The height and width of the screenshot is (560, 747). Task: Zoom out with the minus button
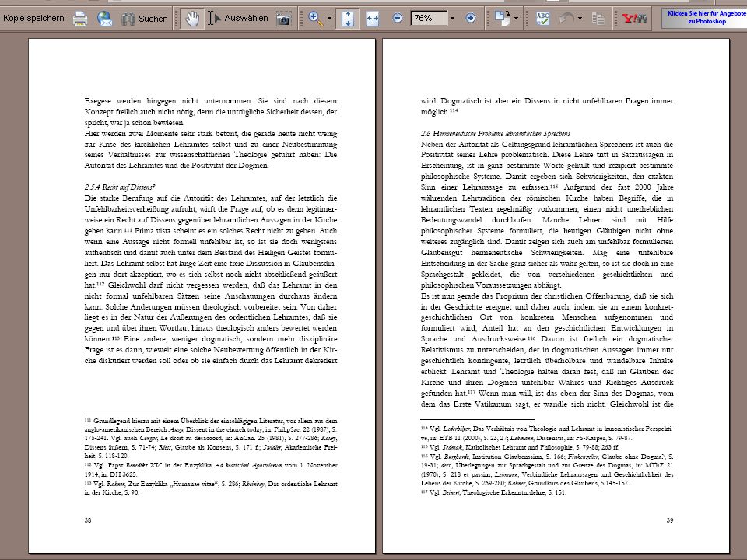click(398, 18)
